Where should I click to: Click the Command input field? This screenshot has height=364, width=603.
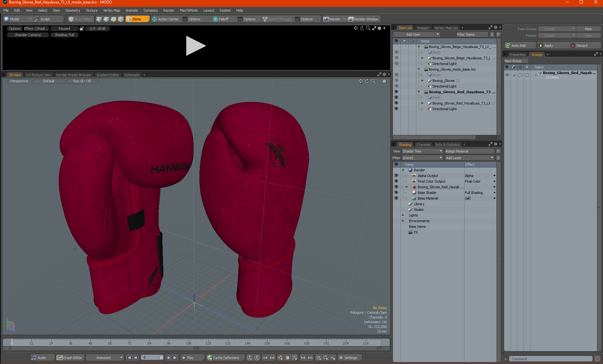[x=551, y=359]
